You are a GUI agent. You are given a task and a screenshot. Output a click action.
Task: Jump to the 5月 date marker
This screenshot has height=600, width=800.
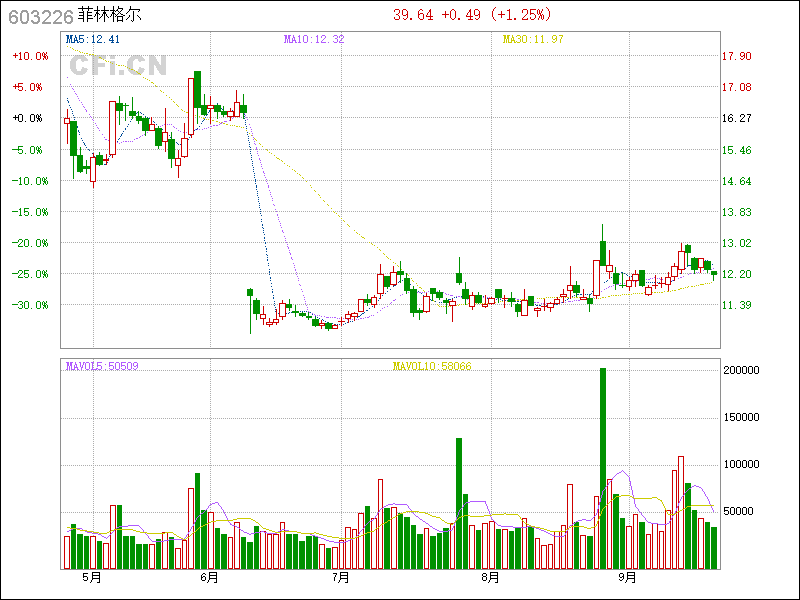click(92, 577)
